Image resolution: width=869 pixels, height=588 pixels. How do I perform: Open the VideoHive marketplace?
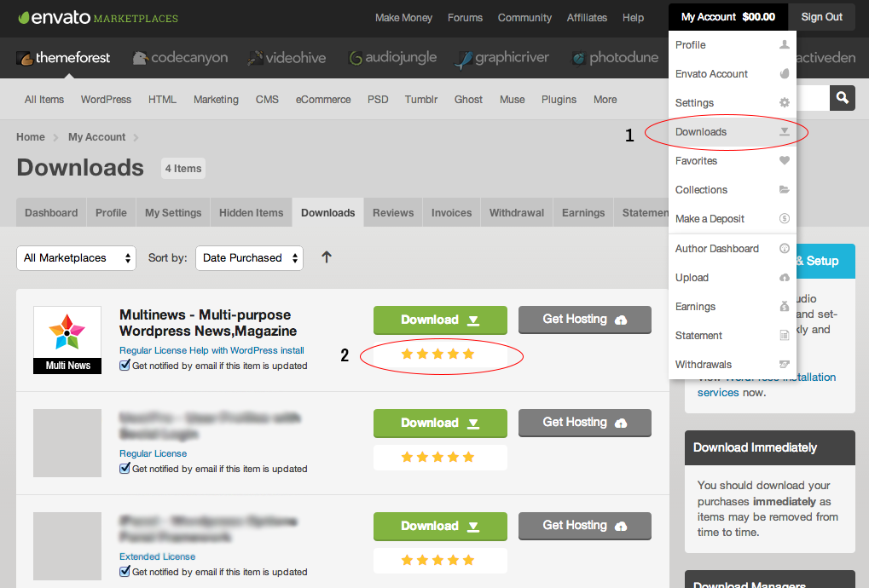287,58
